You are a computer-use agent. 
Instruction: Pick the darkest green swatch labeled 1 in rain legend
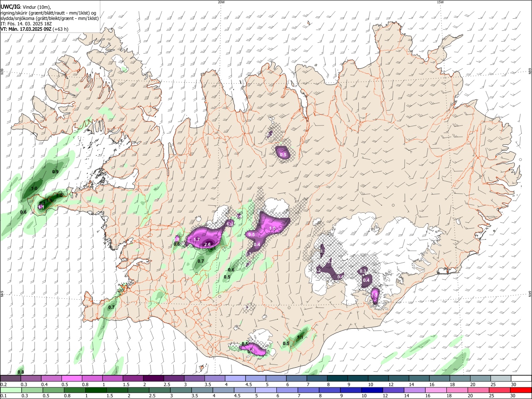click(96, 390)
